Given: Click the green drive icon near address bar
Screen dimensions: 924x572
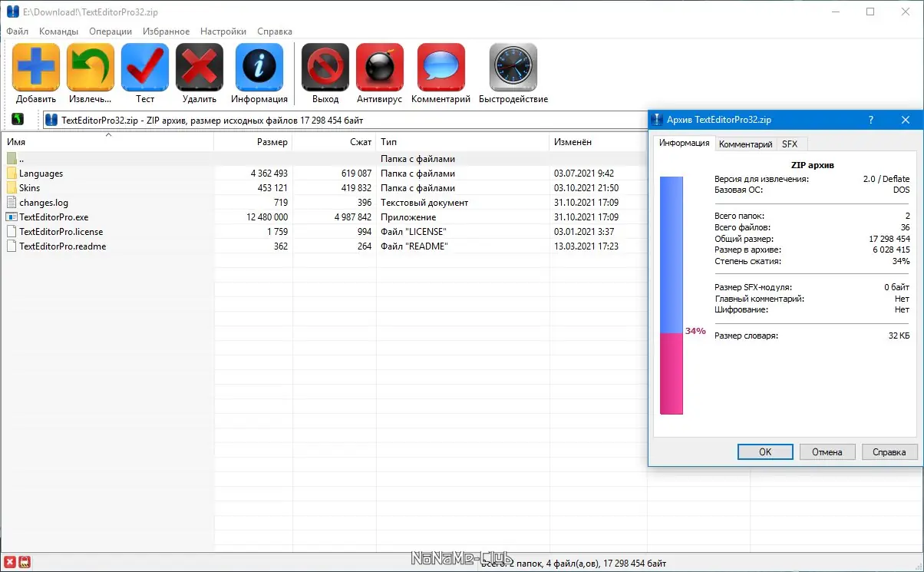Looking at the screenshot, I should [16, 119].
